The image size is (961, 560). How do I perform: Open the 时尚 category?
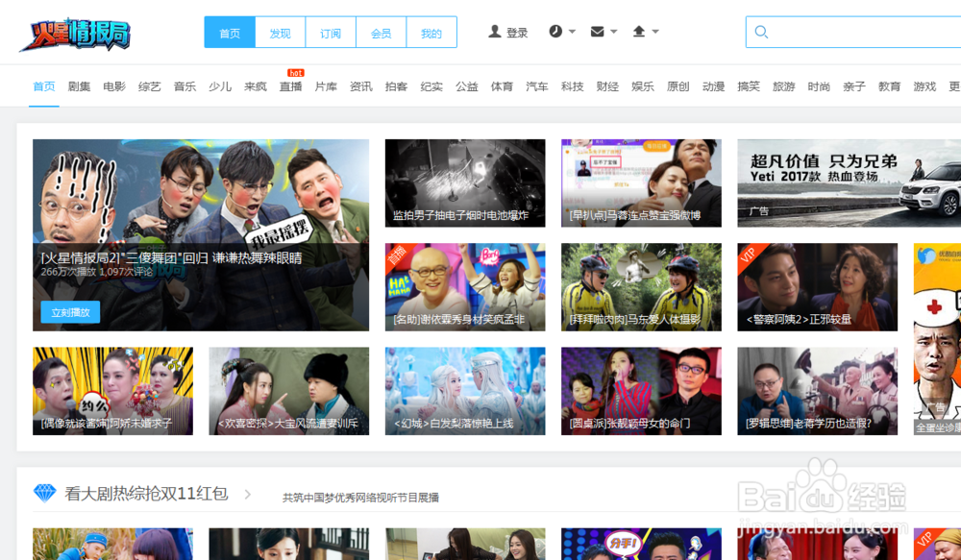pos(819,86)
